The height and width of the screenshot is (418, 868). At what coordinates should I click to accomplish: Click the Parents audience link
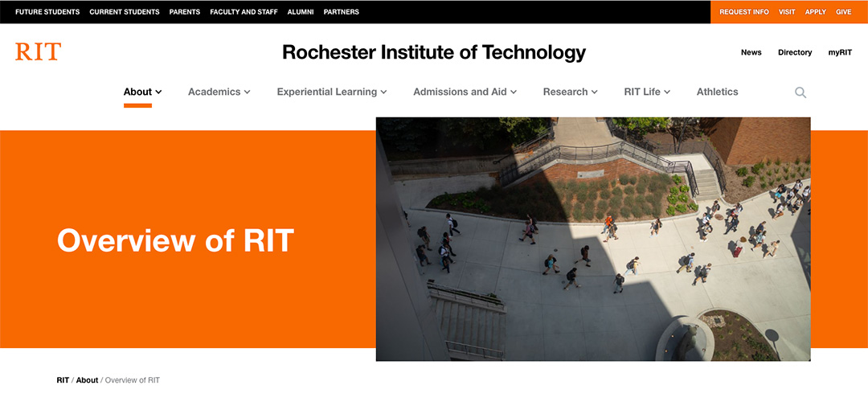[185, 12]
